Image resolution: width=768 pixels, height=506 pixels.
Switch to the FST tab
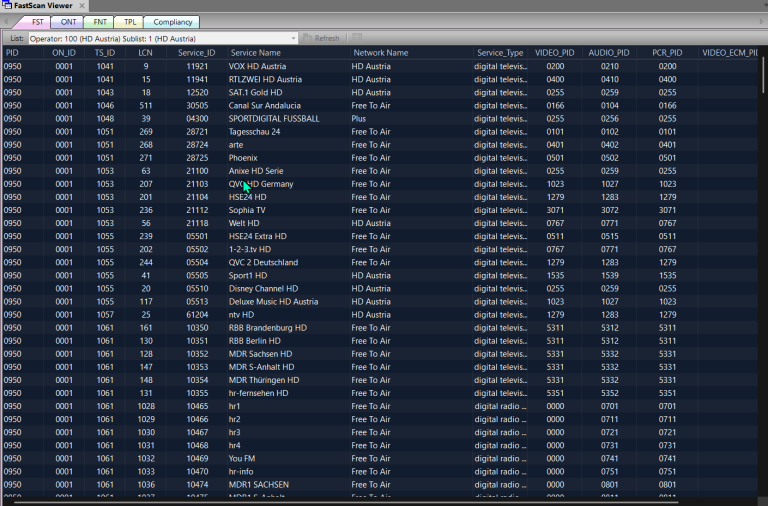coord(38,22)
